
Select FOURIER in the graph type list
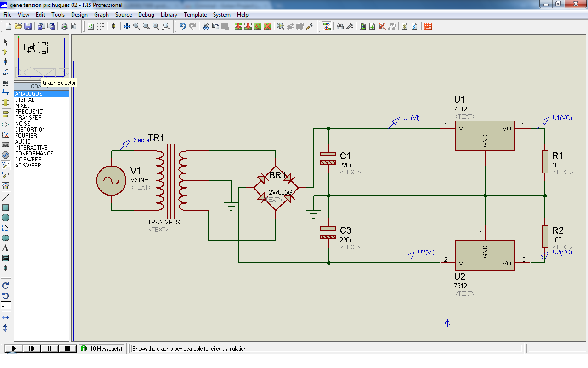(26, 136)
